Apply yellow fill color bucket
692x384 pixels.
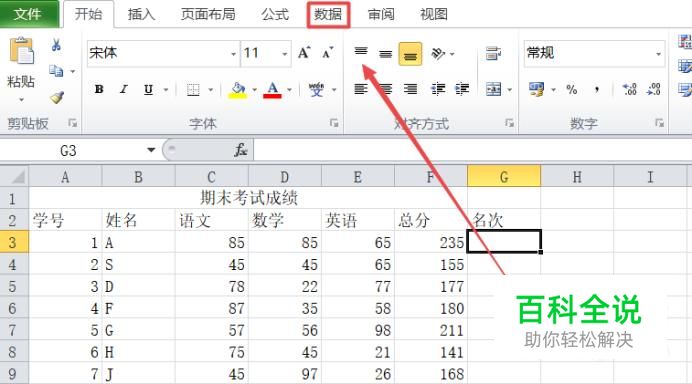(238, 90)
